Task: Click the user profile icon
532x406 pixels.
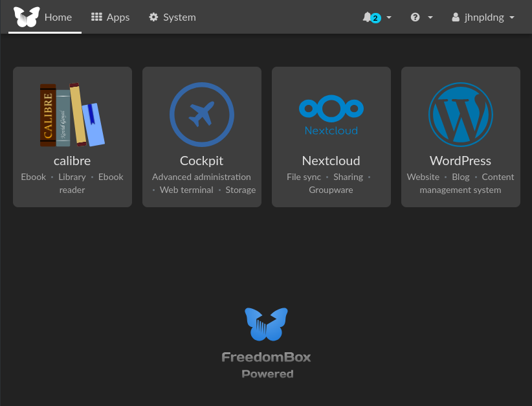Action: pos(456,17)
